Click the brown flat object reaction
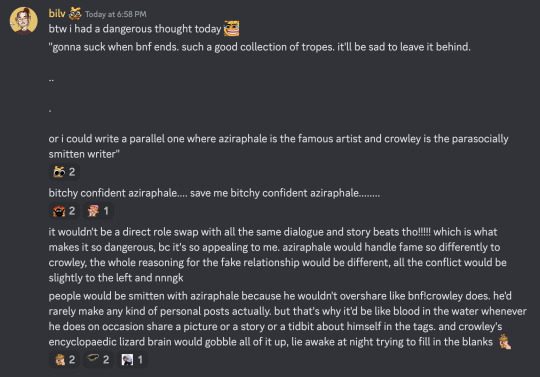 [x=98, y=360]
